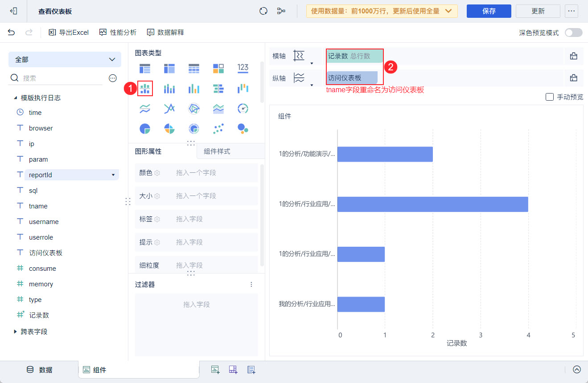The height and width of the screenshot is (383, 588).
Task: Select the multi-series column chart type
Action: [x=194, y=88]
